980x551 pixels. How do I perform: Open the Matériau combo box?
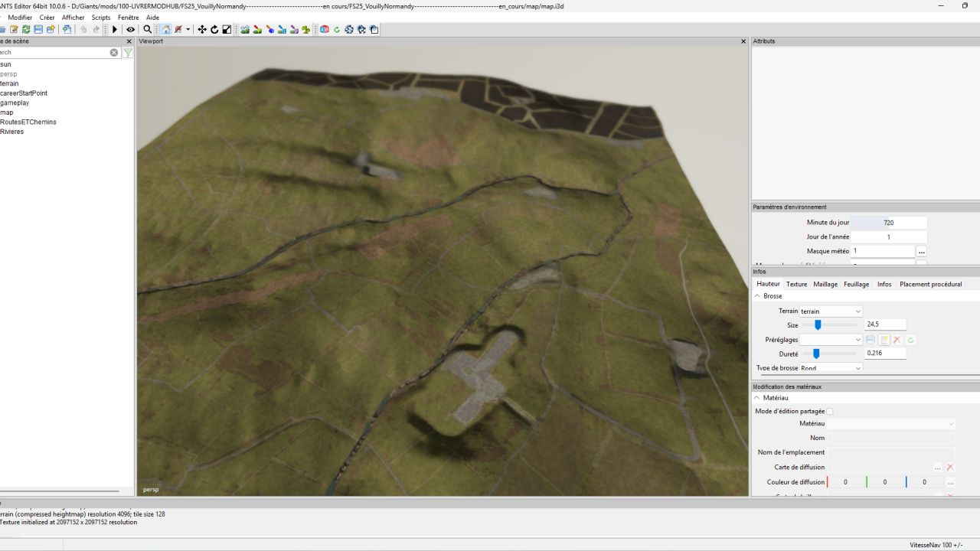[891, 423]
